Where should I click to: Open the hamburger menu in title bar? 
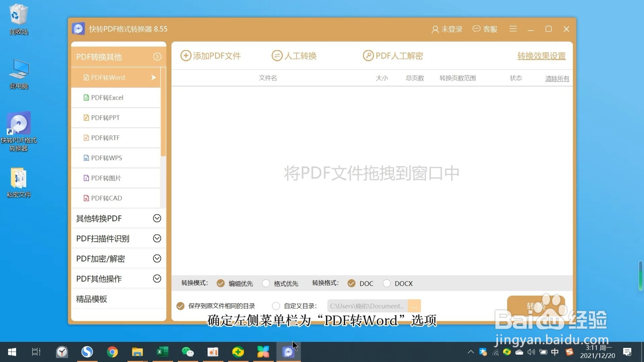coord(513,29)
